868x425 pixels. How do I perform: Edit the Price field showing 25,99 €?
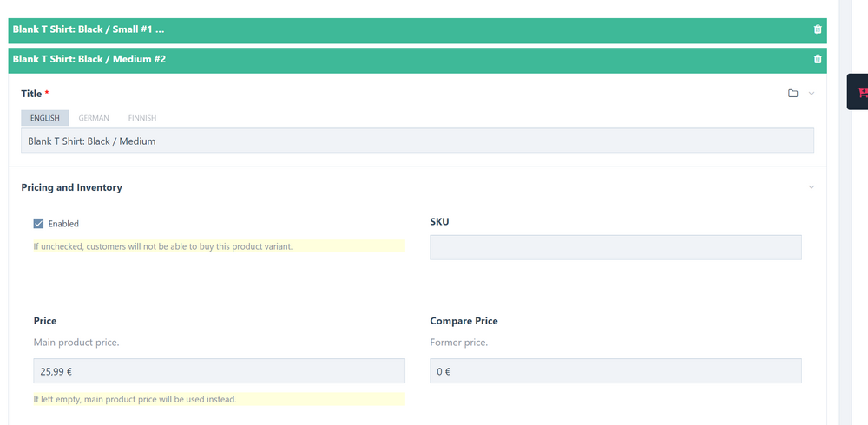tap(220, 370)
